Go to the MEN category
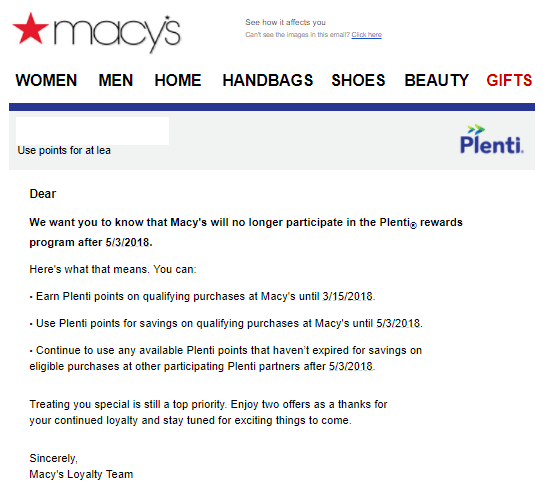This screenshot has height=485, width=549. 116,80
